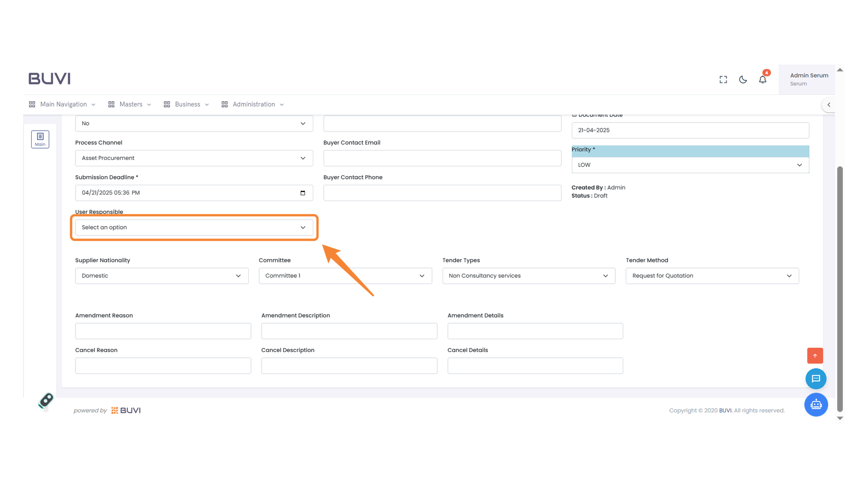Open the User Responsible dropdown

(x=194, y=227)
